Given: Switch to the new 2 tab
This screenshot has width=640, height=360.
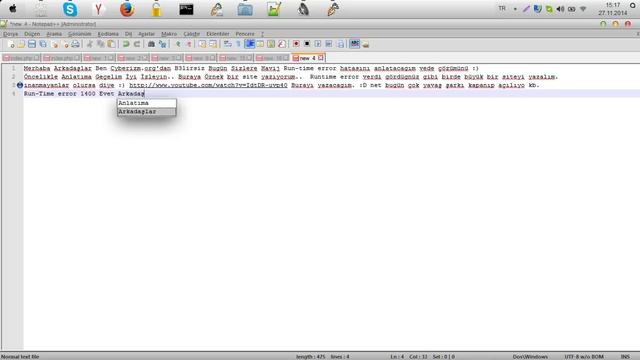Looking at the screenshot, I should pos(133,58).
